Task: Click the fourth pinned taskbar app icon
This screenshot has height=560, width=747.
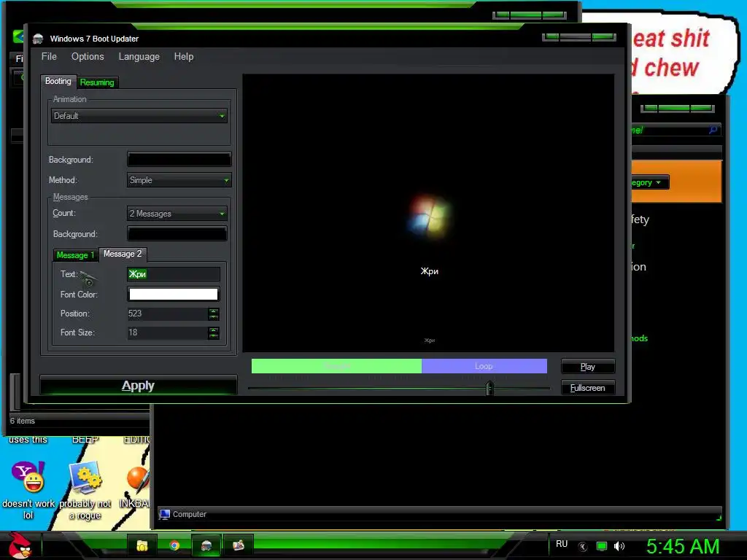Action: (x=239, y=545)
